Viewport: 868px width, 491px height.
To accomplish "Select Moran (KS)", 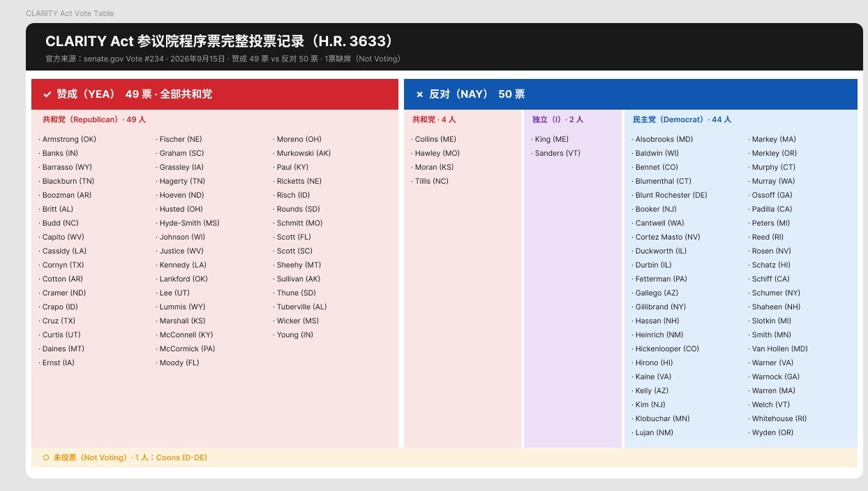I will click(434, 167).
